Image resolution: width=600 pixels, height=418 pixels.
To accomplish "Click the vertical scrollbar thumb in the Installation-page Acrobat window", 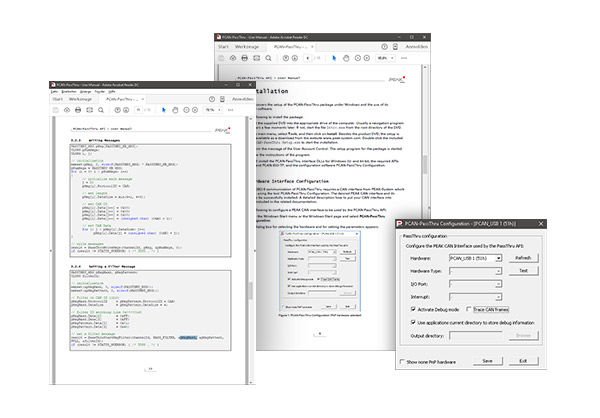I will tap(425, 165).
